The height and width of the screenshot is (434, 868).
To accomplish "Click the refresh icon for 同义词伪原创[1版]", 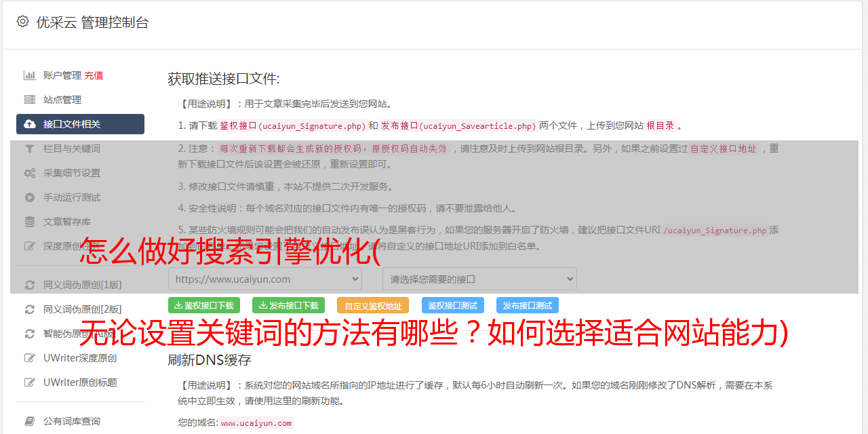I will [x=30, y=285].
